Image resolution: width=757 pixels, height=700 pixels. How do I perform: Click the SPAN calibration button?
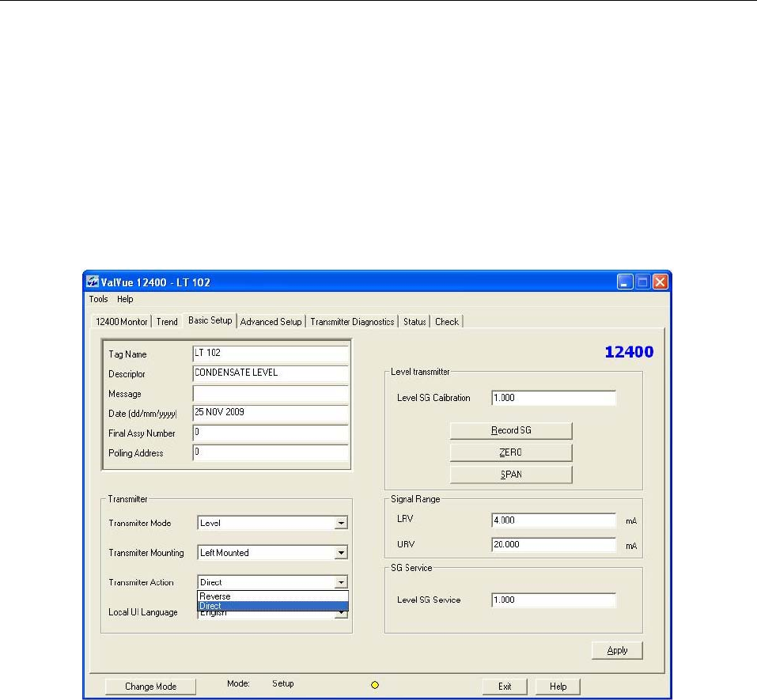[511, 475]
